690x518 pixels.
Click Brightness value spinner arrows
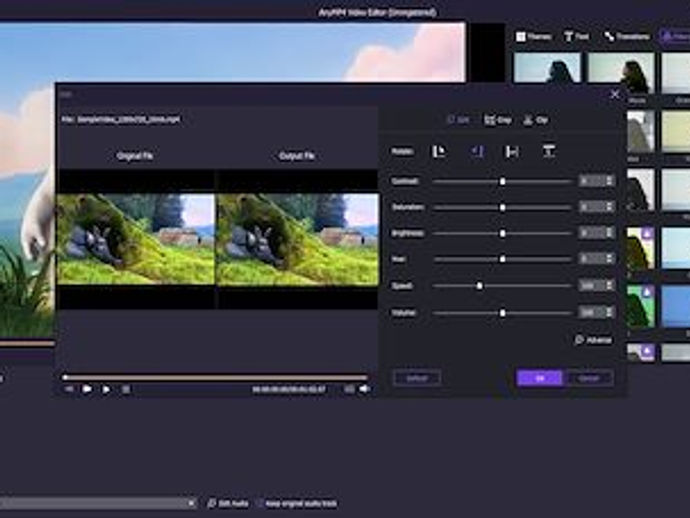[x=609, y=232]
